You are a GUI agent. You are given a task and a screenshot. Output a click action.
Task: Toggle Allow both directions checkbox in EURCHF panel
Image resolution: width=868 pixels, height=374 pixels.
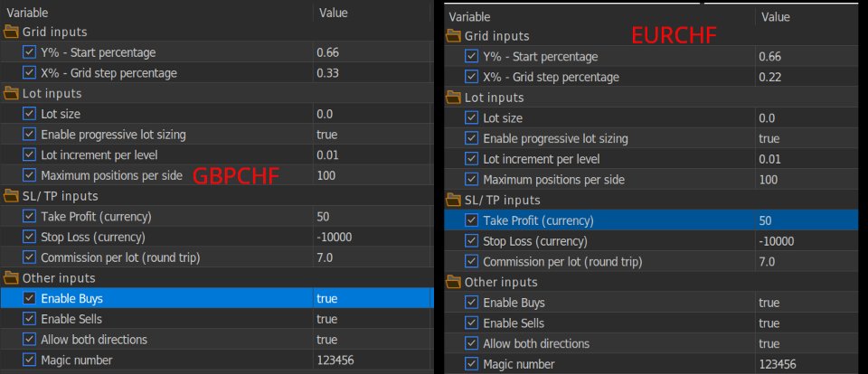point(471,343)
